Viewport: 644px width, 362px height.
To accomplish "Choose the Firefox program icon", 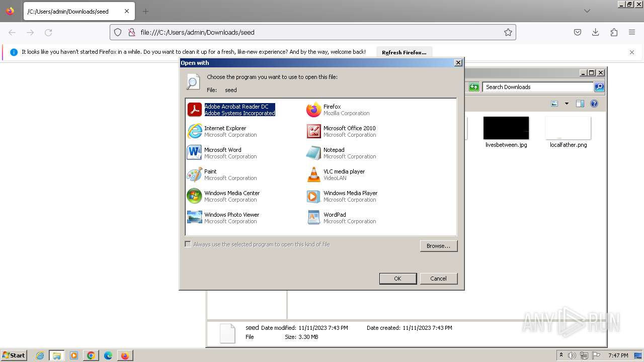I will pos(313,110).
